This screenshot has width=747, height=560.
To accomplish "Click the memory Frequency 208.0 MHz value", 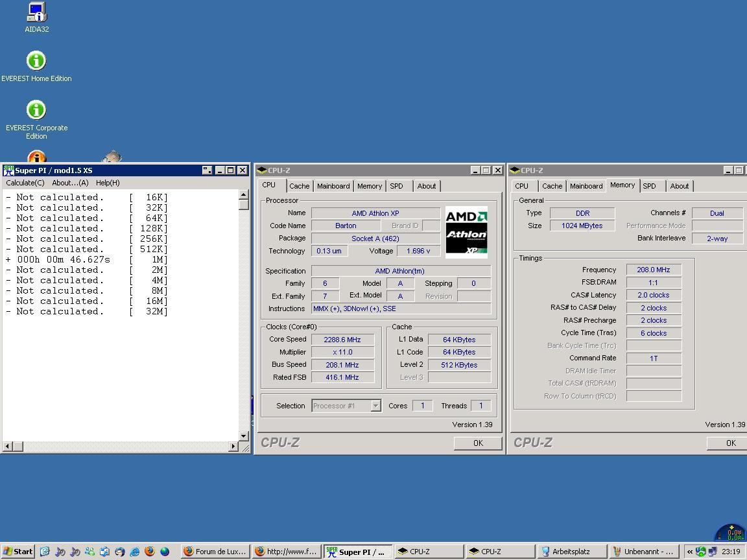I will (x=653, y=270).
